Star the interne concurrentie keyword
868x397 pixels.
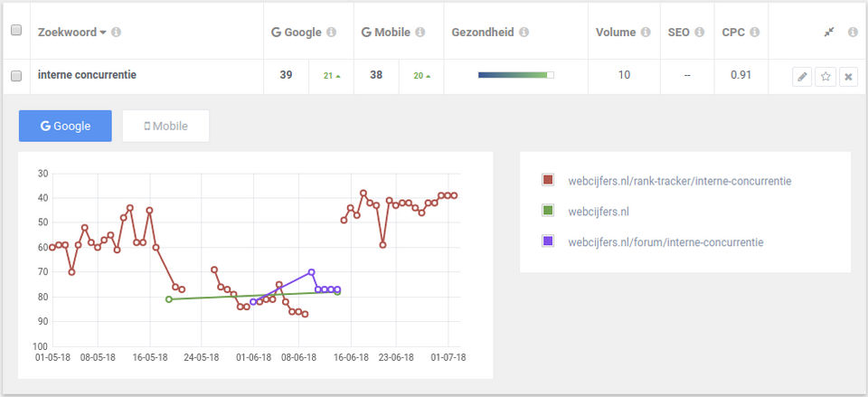point(826,77)
